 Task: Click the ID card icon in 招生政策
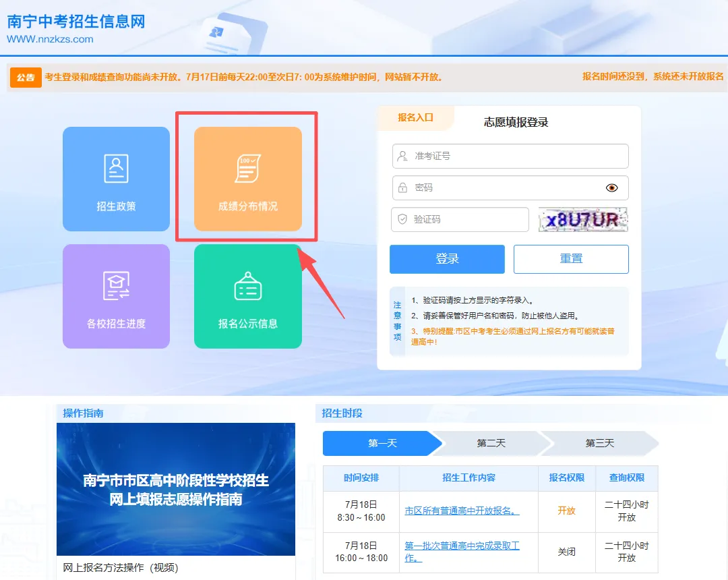click(116, 169)
